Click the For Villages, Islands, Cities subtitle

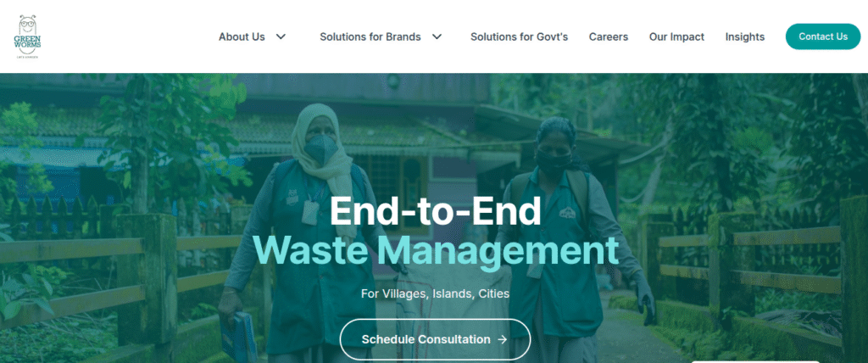tap(435, 293)
